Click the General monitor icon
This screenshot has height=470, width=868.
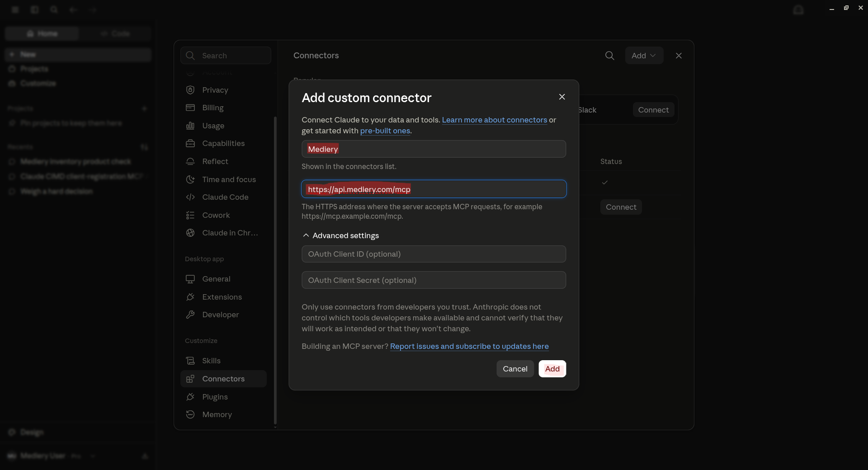click(190, 279)
